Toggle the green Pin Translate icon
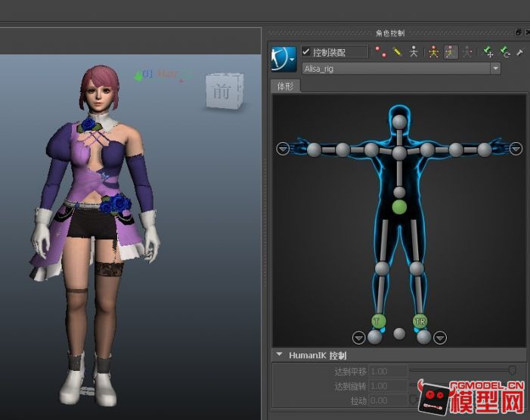The image size is (530, 420). (x=488, y=52)
